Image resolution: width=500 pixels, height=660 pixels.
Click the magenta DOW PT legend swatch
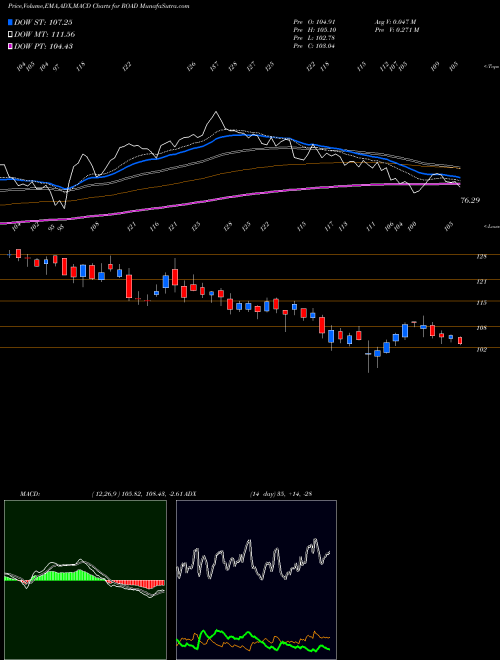10,46
